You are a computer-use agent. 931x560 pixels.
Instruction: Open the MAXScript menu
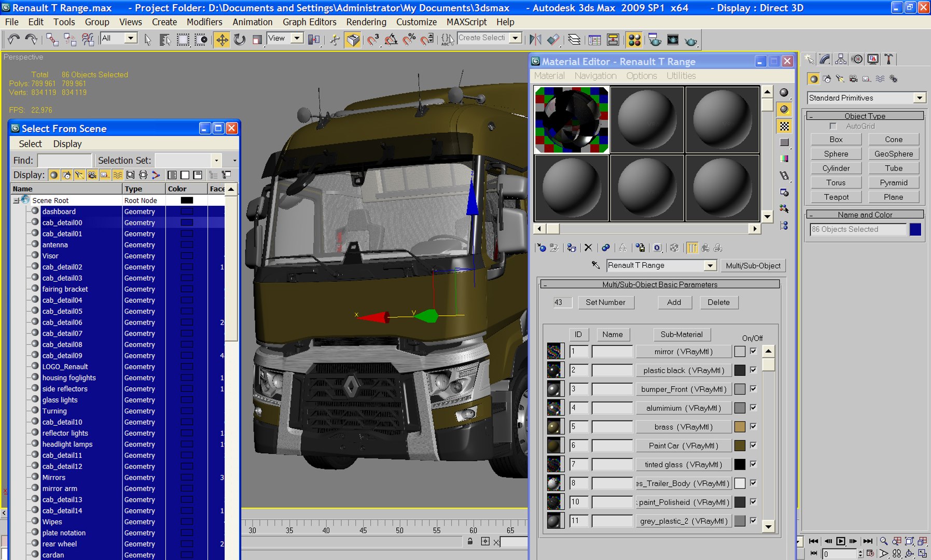[x=466, y=22]
